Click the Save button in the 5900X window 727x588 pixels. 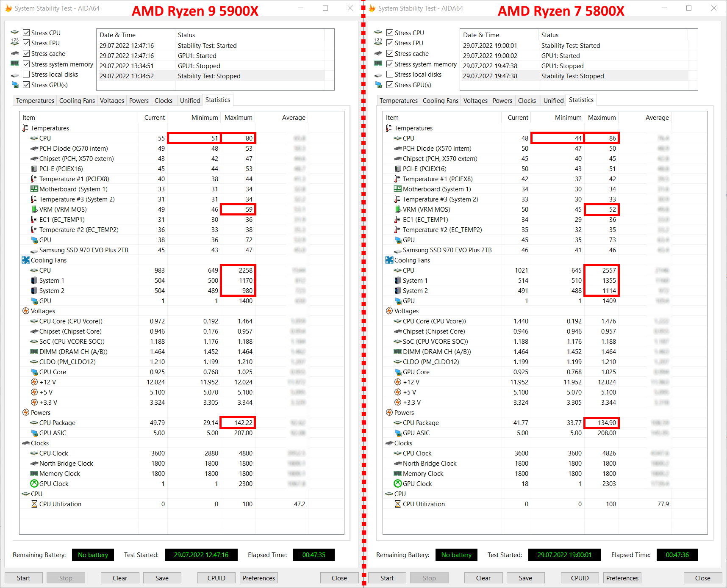pyautogui.click(x=162, y=578)
